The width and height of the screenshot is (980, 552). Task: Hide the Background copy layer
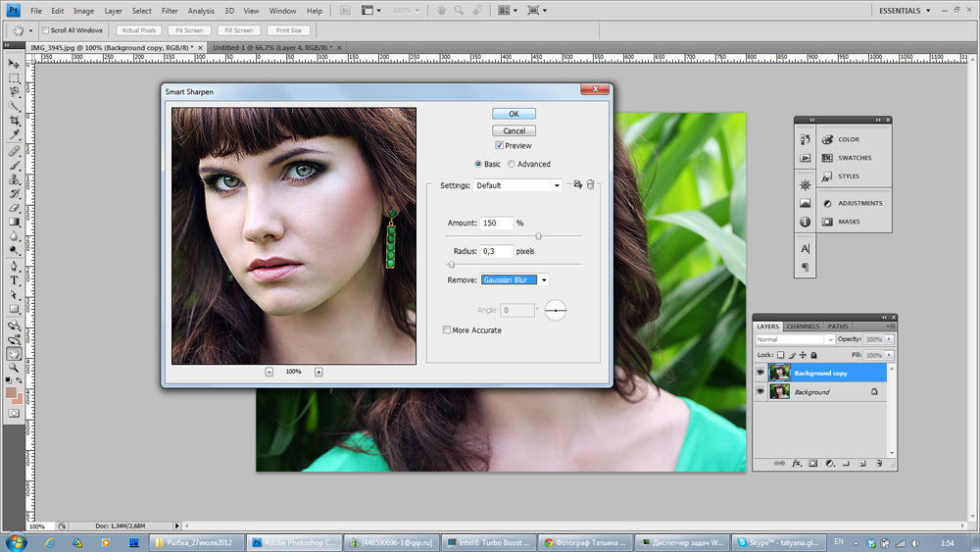click(x=760, y=373)
